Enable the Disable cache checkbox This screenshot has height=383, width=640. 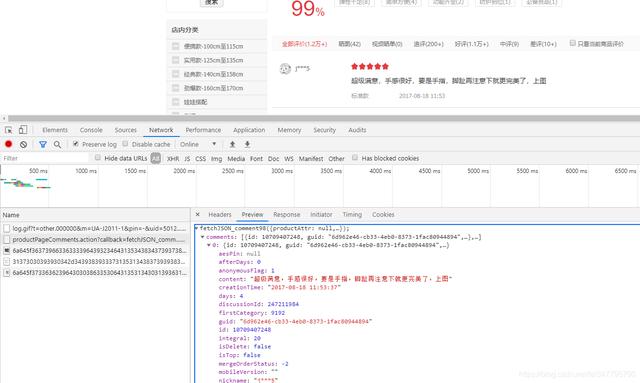coord(125,144)
